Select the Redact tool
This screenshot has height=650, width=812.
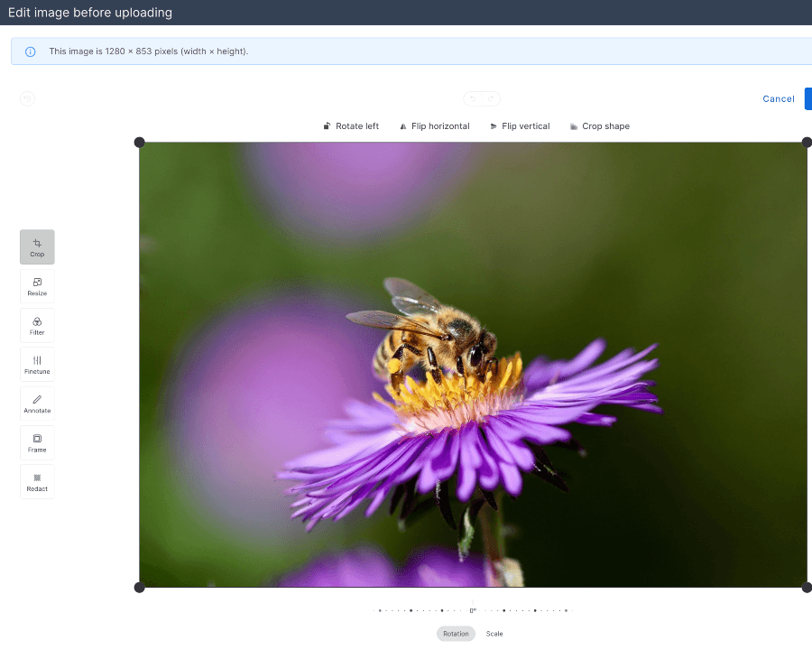(x=37, y=481)
